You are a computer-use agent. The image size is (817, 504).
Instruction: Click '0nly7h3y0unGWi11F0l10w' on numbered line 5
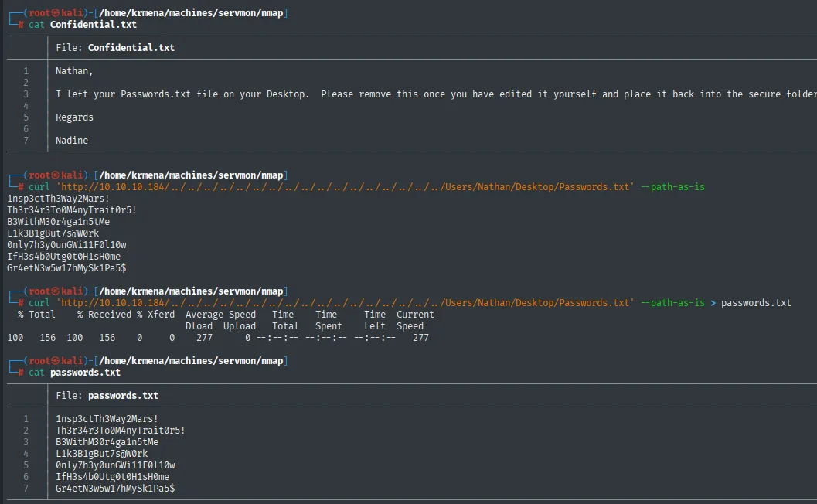(x=115, y=465)
